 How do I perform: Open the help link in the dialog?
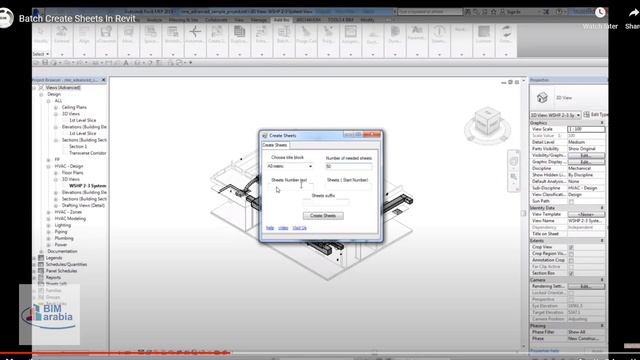click(270, 228)
